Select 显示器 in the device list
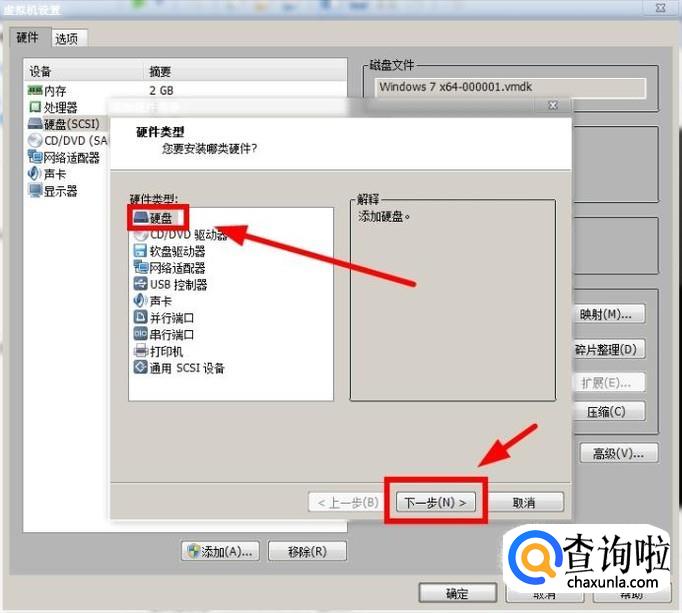The width and height of the screenshot is (682, 613). [60, 191]
